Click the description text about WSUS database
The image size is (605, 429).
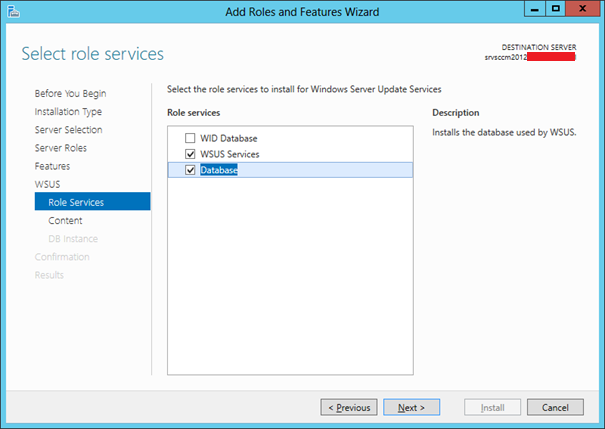[x=504, y=132]
